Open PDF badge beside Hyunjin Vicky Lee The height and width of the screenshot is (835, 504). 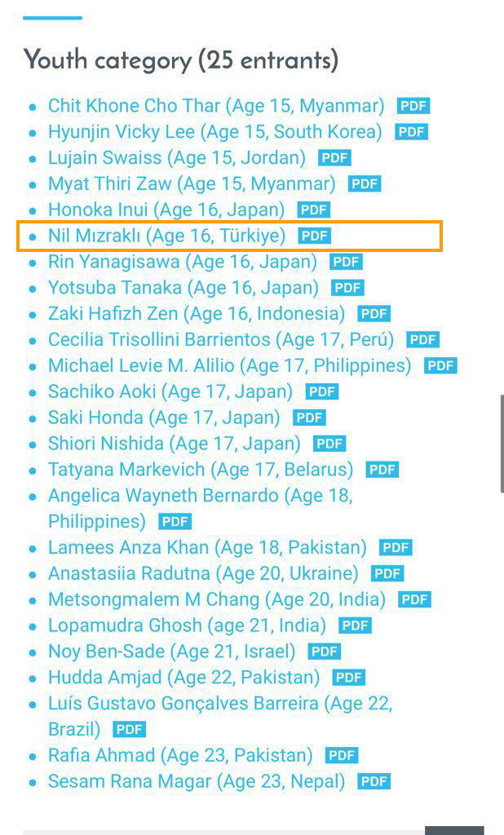[411, 132]
